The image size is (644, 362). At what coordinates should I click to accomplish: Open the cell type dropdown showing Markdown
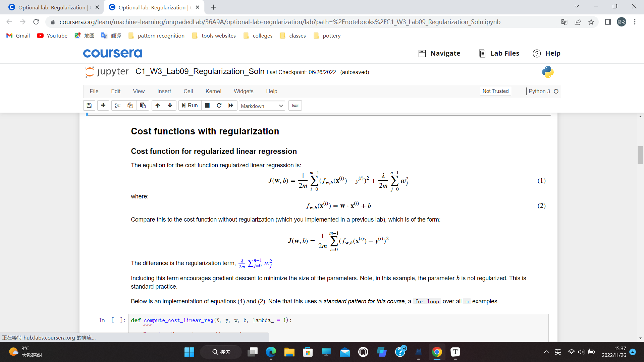(x=262, y=106)
